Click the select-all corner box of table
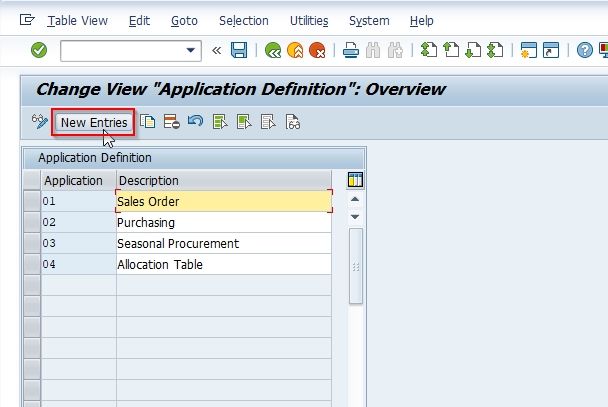This screenshot has width=608, height=407. 32,180
